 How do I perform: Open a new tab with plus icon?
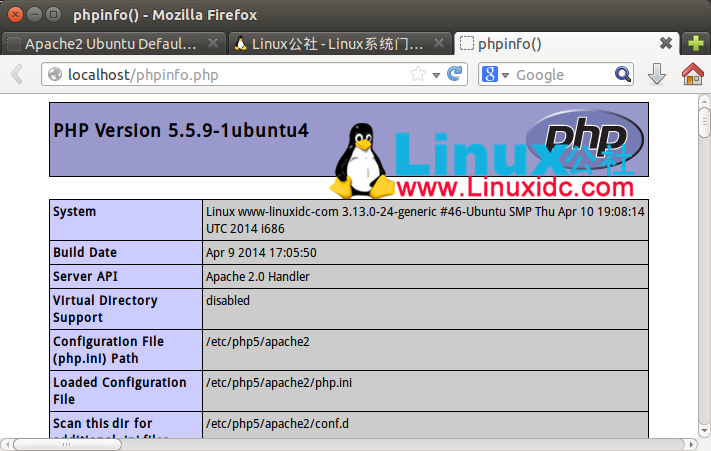tap(696, 44)
